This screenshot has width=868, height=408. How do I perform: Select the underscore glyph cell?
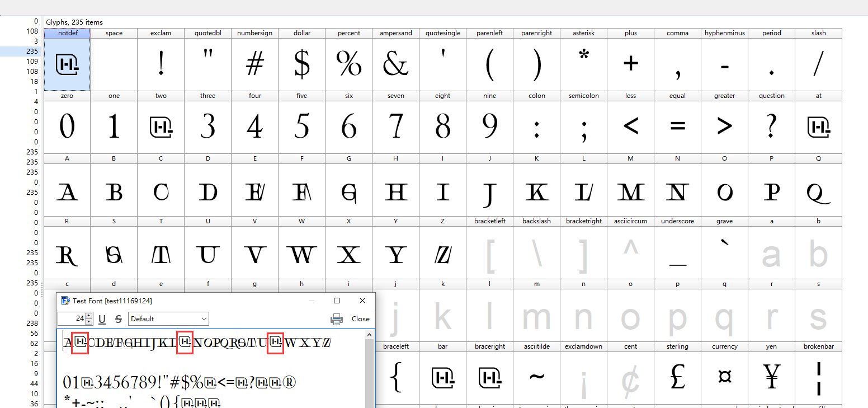678,248
